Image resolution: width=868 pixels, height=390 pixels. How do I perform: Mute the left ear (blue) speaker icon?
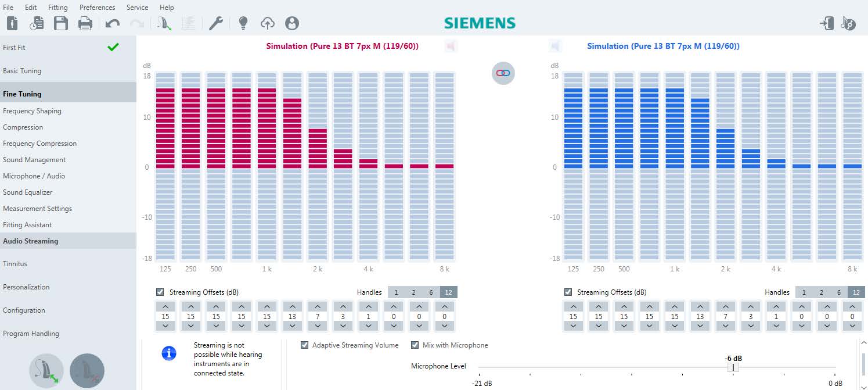tap(555, 46)
